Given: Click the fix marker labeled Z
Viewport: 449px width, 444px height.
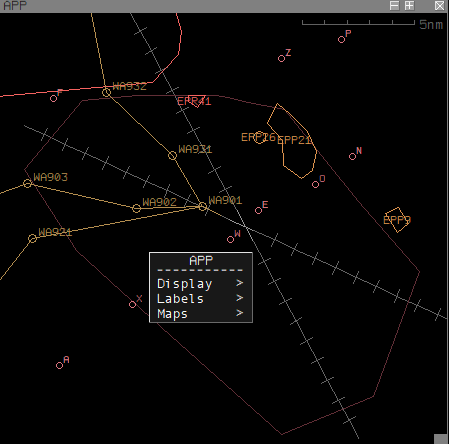Looking at the screenshot, I should pos(281,59).
